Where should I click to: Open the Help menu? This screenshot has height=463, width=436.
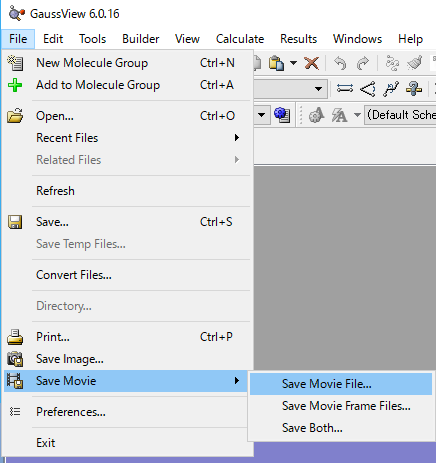pos(410,39)
